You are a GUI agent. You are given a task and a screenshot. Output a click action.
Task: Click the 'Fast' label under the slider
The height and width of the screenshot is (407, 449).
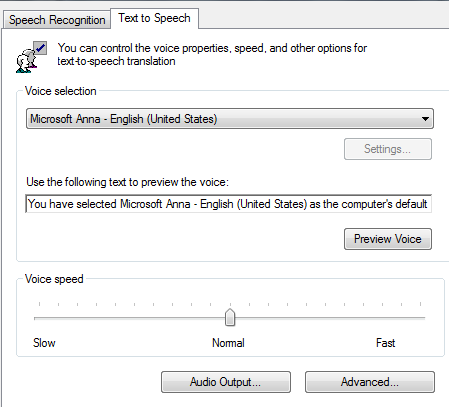tap(386, 343)
